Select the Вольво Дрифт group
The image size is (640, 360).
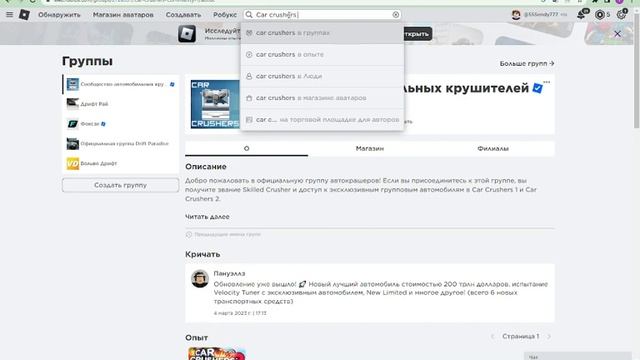point(120,163)
